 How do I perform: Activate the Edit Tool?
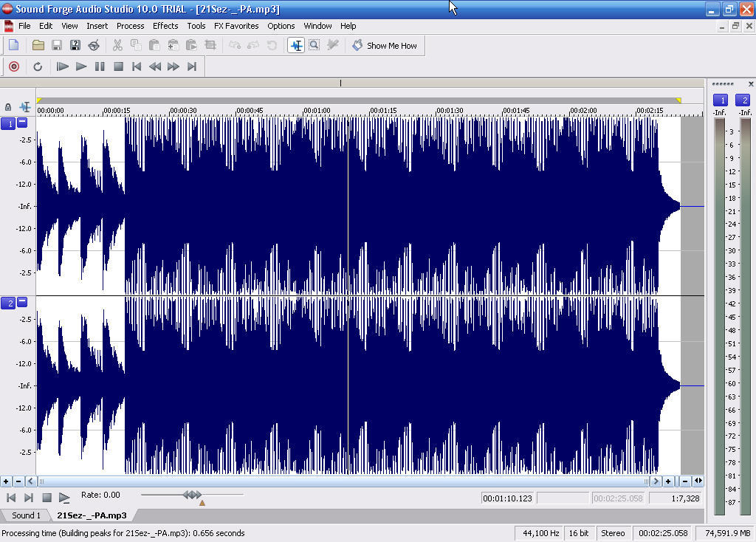[295, 45]
